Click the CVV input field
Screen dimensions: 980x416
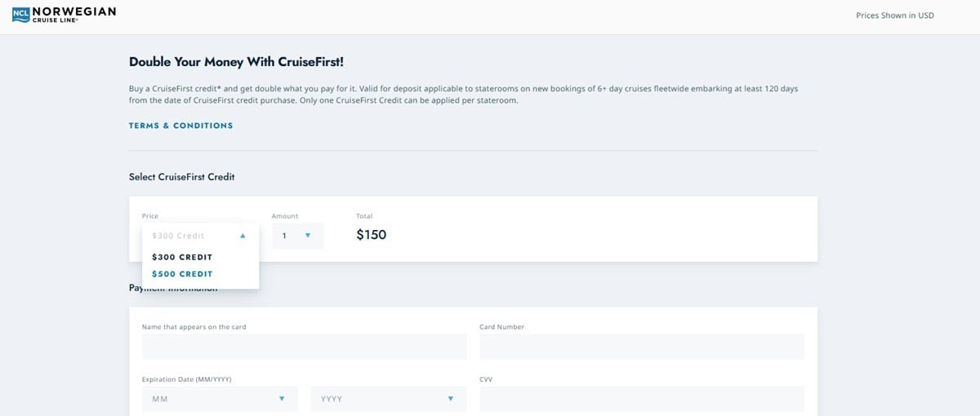641,399
